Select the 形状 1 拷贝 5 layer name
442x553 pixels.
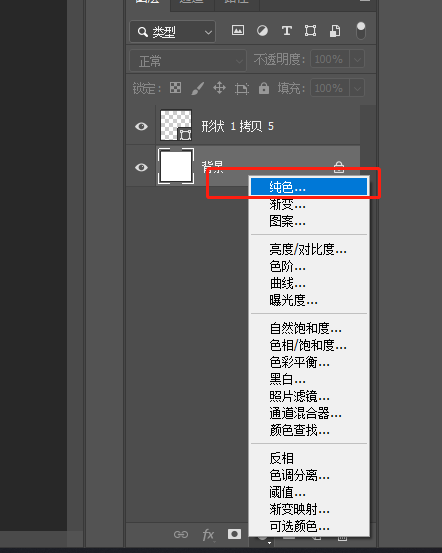pyautogui.click(x=237, y=126)
